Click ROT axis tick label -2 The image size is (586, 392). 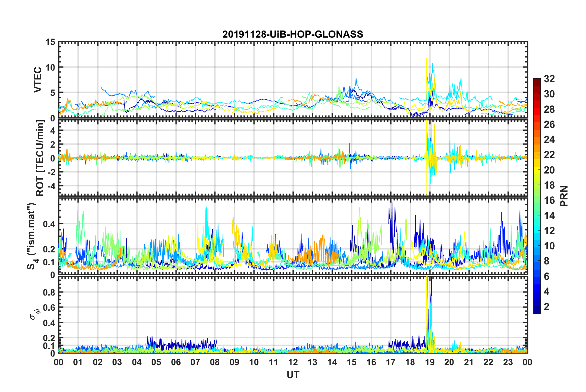[52, 172]
